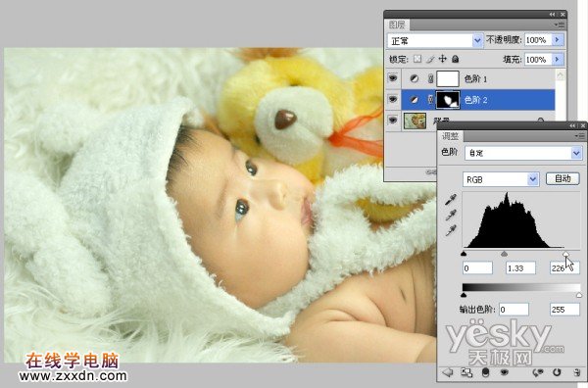Click the lock all padlock icon
The image size is (588, 388).
click(x=456, y=59)
